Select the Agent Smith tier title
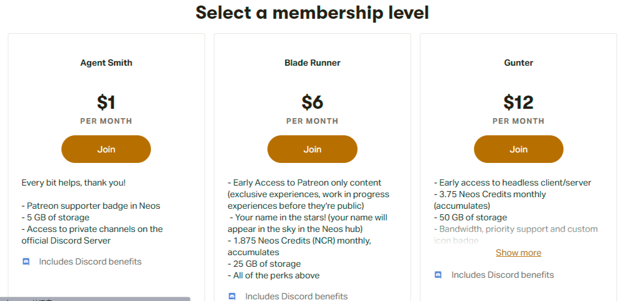This screenshot has height=301, width=644. click(106, 63)
